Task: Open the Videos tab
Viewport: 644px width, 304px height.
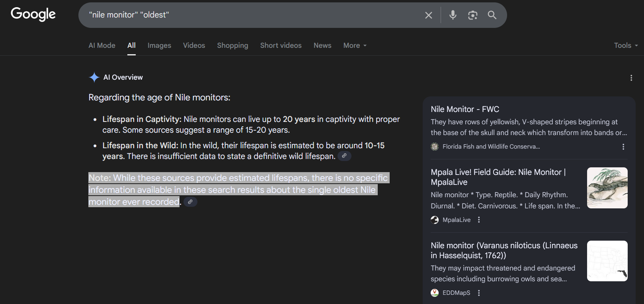Action: [x=194, y=45]
